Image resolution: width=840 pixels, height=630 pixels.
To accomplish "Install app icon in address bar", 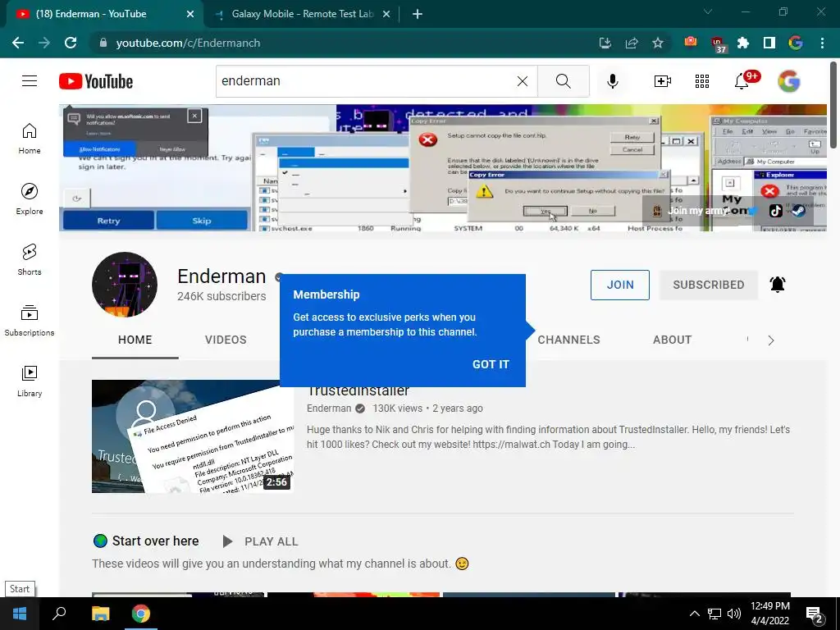I will [605, 43].
